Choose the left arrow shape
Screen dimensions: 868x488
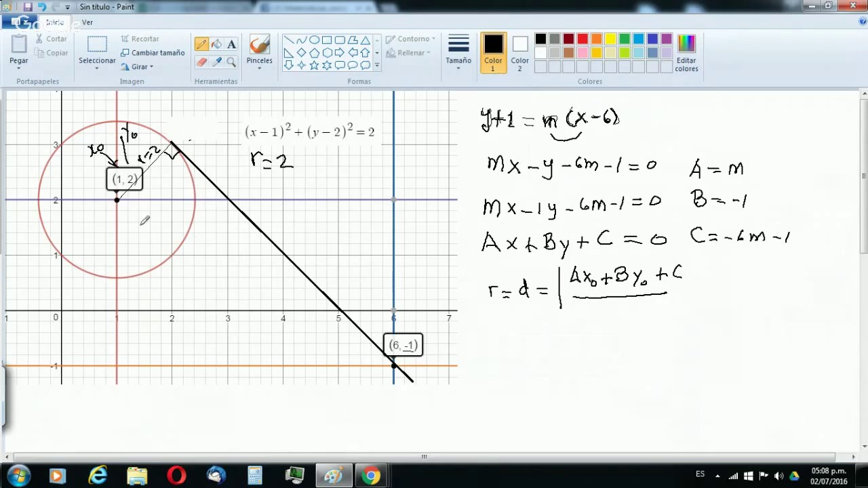pyautogui.click(x=353, y=53)
